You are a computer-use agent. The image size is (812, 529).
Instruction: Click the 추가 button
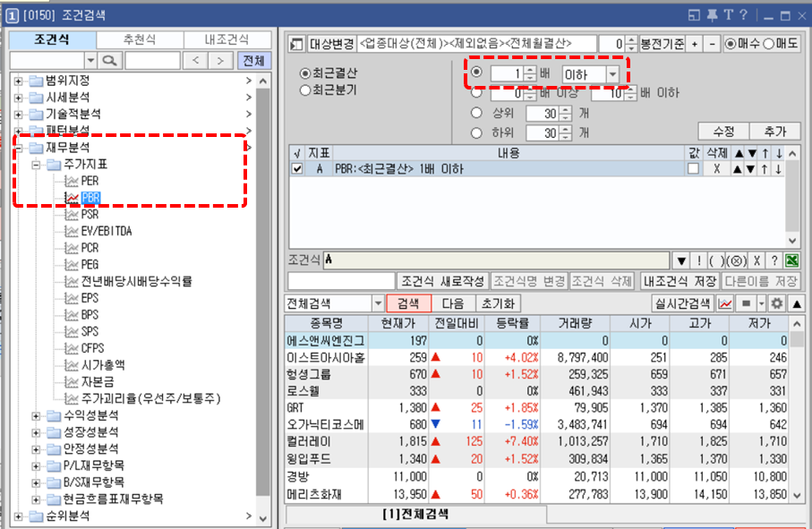[x=775, y=132]
